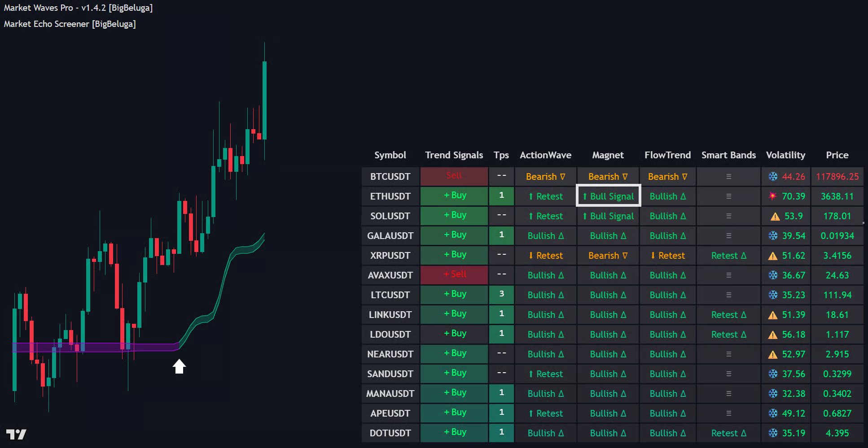This screenshot has height=448, width=868.
Task: Click the warning triangle icon in XRPUSDT row
Action: pyautogui.click(x=773, y=256)
